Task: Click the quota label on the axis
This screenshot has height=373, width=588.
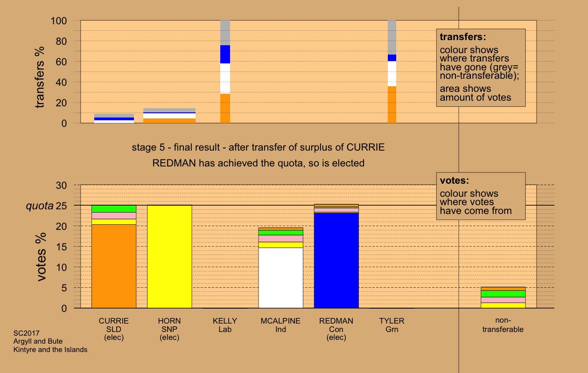Action: (x=39, y=206)
